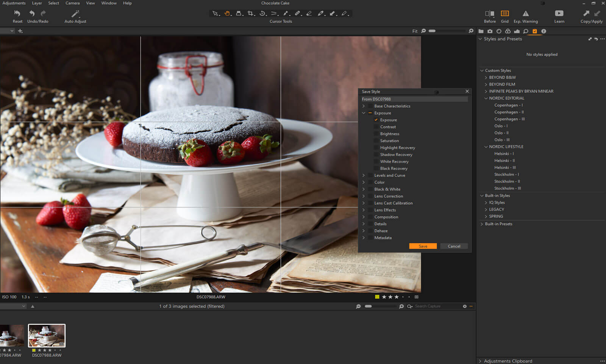Screen dimensions: 606x364
Task: Select the Crop cursor tool
Action: click(250, 13)
